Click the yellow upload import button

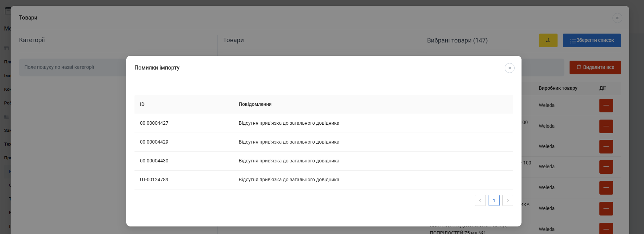click(x=548, y=40)
